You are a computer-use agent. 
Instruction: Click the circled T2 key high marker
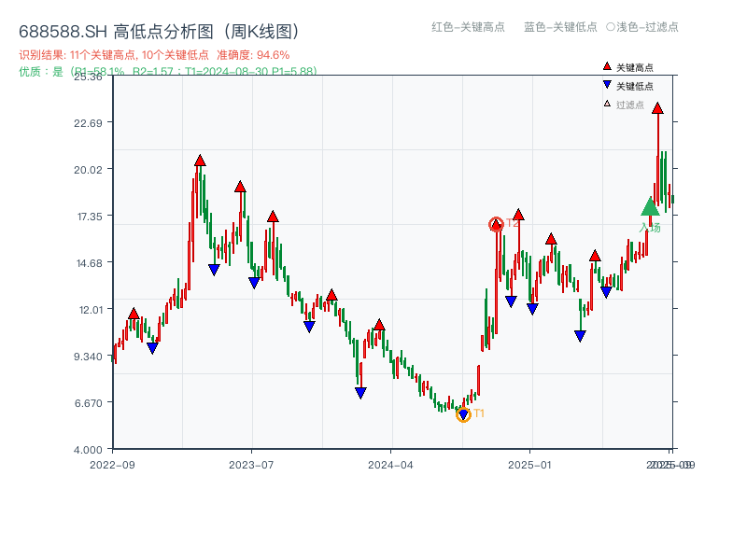coord(496,222)
